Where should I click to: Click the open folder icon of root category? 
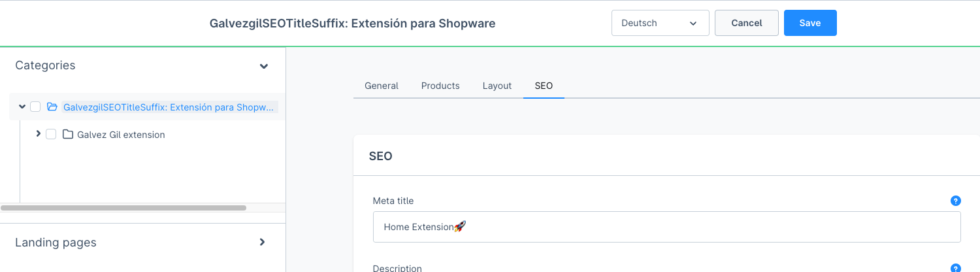52,107
